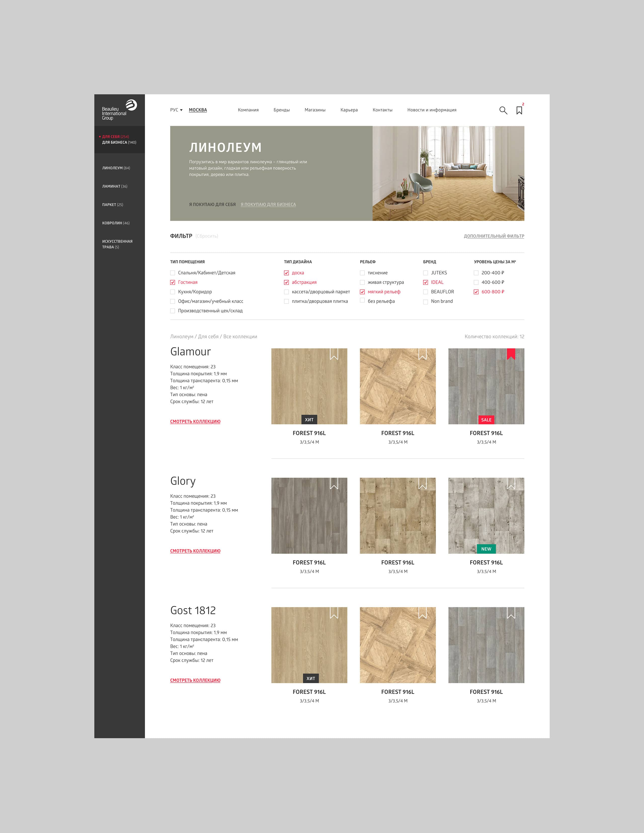Remove red bookmark on Glamour SALE tile
Screen dimensions: 644x833
[x=511, y=354]
